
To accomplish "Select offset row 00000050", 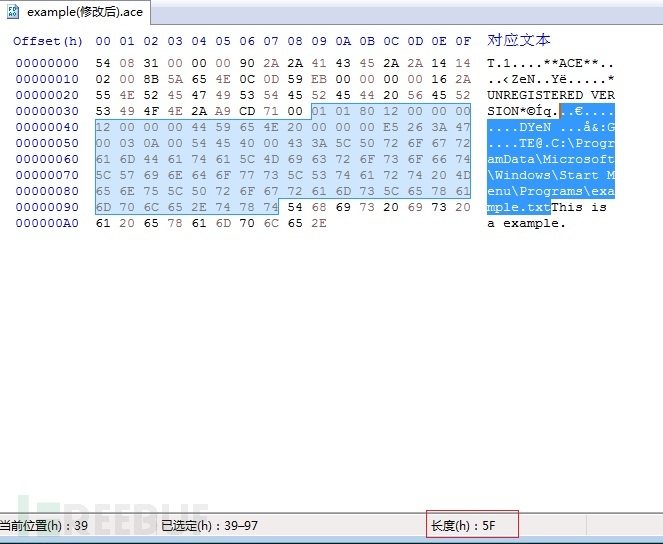I will click(x=47, y=143).
